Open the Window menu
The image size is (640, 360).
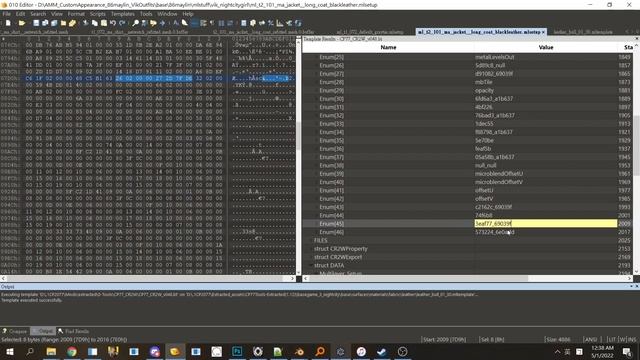click(x=167, y=14)
